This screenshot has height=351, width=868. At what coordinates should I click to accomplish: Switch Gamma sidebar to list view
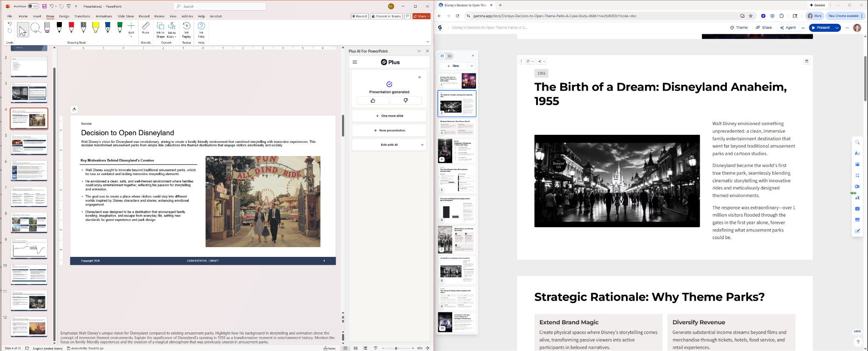tap(450, 56)
